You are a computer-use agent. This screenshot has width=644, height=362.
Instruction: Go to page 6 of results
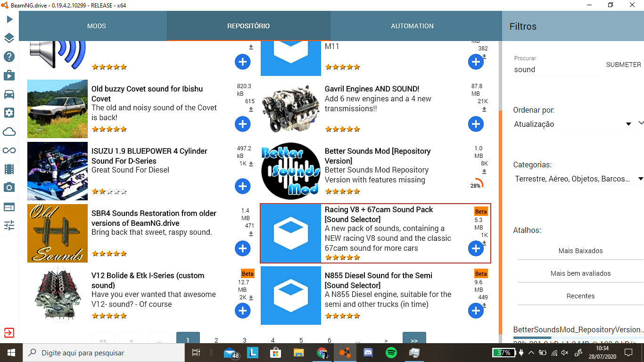point(330,339)
